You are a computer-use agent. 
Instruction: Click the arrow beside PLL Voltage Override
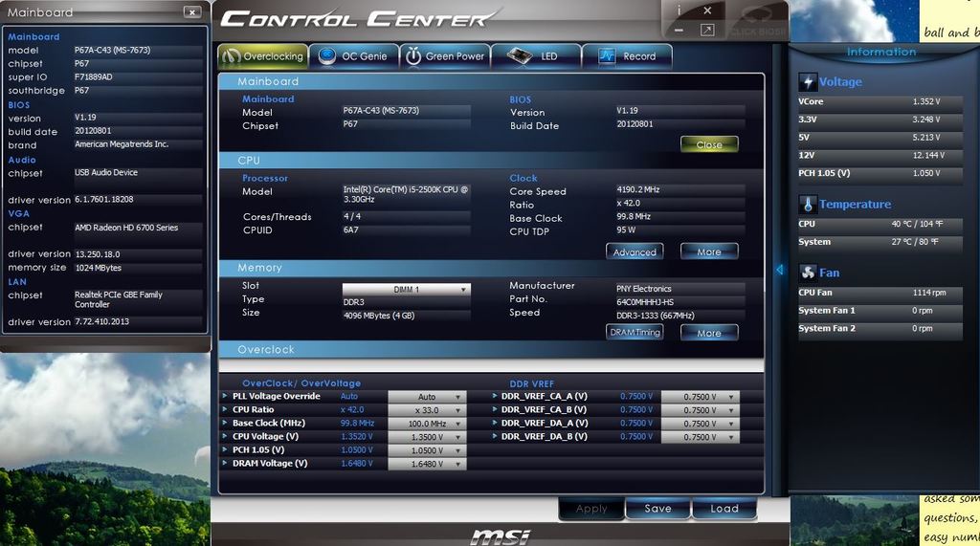(x=225, y=396)
